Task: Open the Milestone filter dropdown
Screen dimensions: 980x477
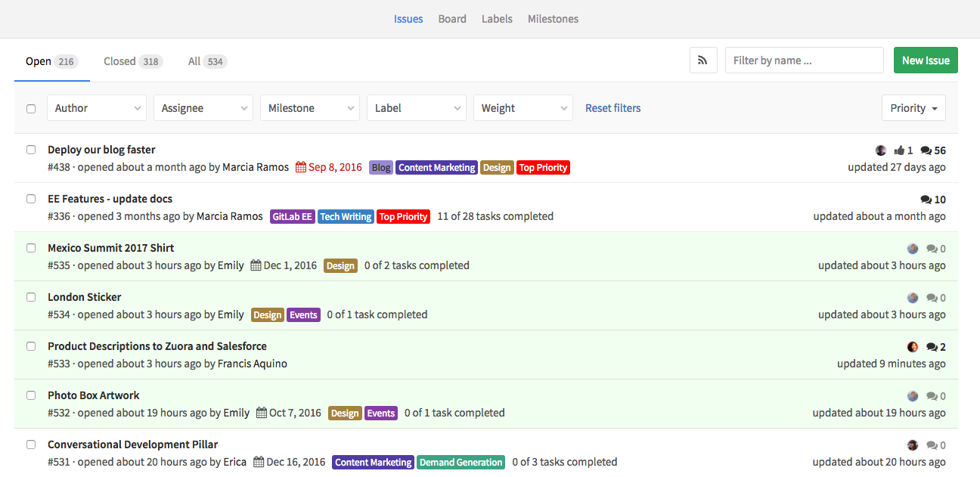Action: click(x=309, y=108)
